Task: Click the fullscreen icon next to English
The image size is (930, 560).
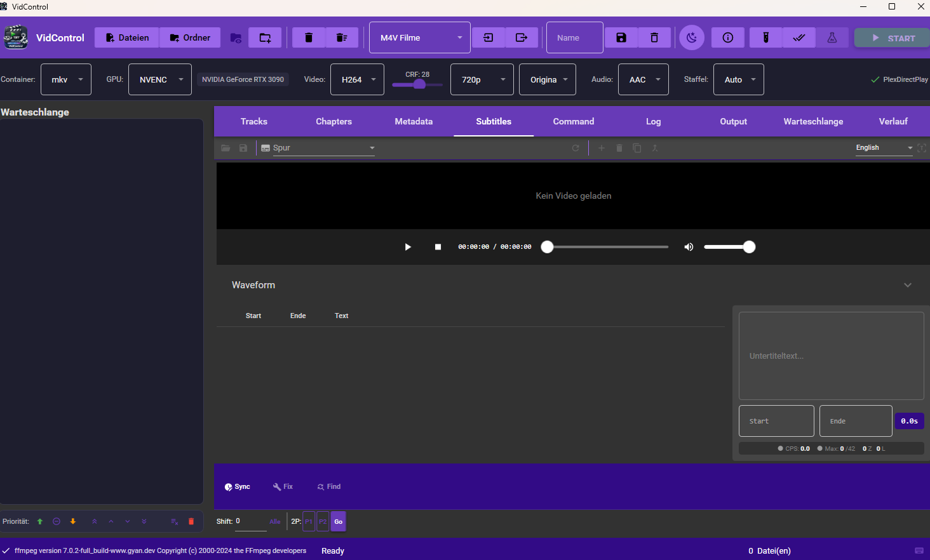Action: [x=922, y=148]
